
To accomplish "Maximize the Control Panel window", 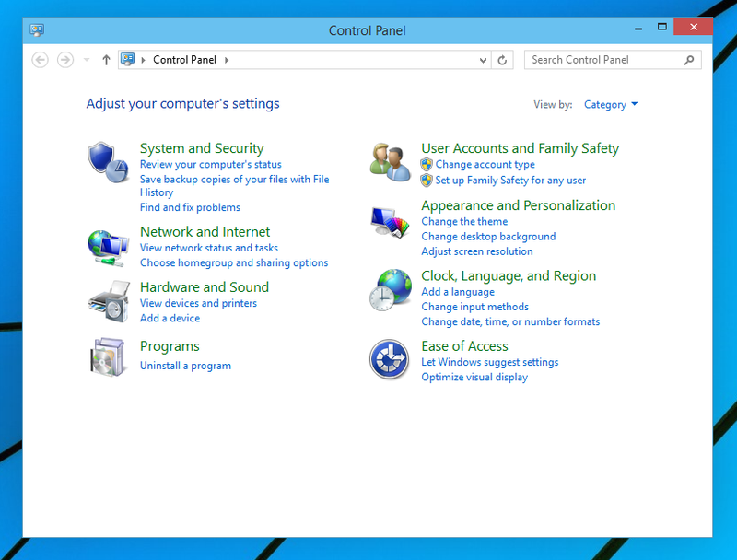I will (661, 28).
